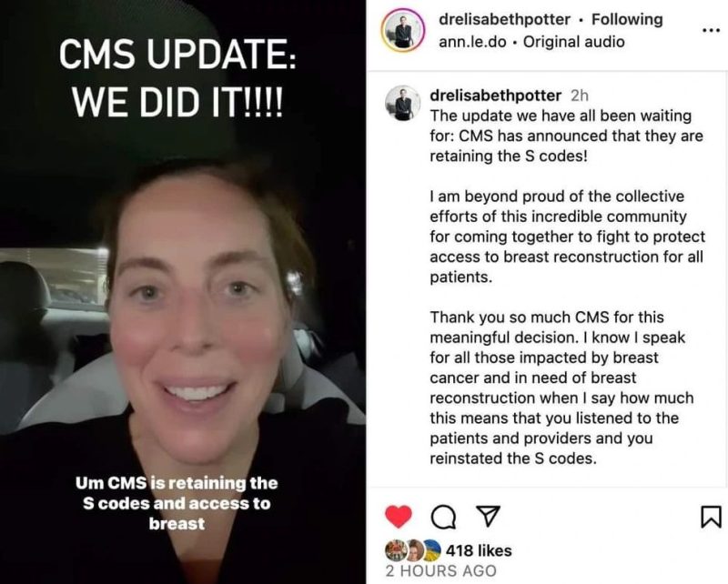This screenshot has width=728, height=584.
Task: Click the Original audio label
Action: [x=574, y=42]
